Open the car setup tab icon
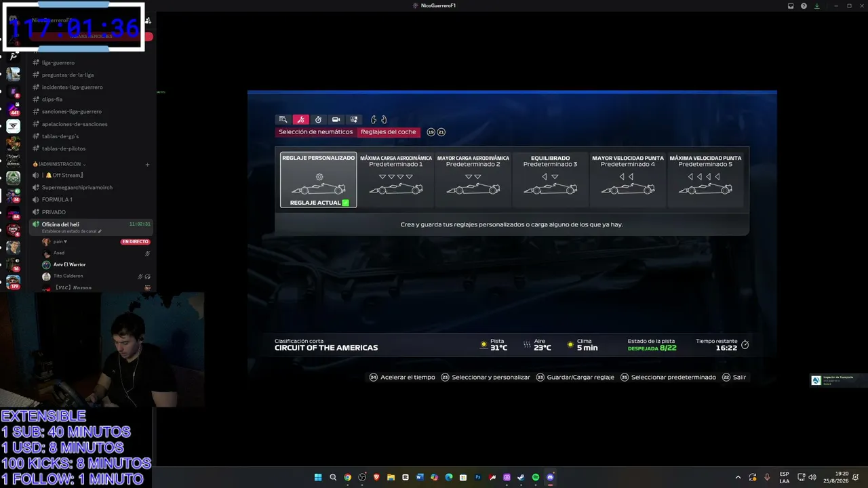Viewport: 868px width, 488px height. coord(301,120)
